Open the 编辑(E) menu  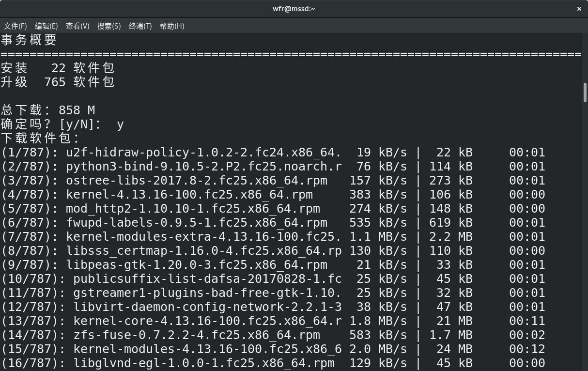(46, 26)
